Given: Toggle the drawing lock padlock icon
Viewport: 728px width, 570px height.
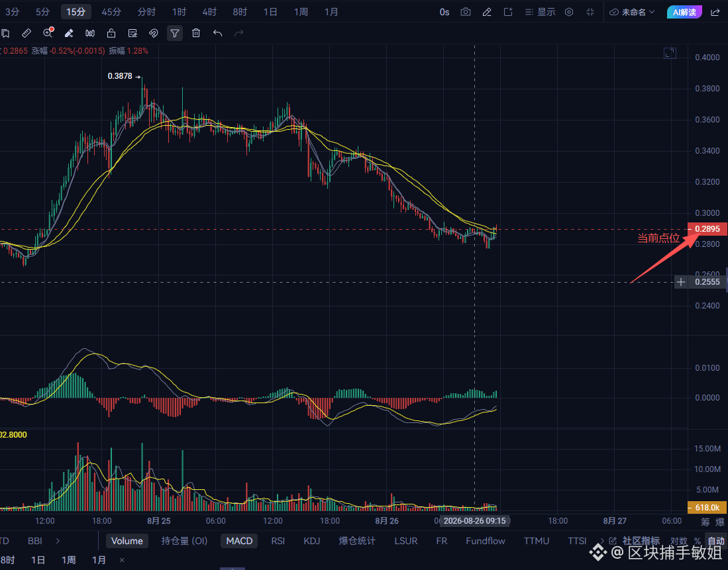Looking at the screenshot, I should (x=111, y=33).
